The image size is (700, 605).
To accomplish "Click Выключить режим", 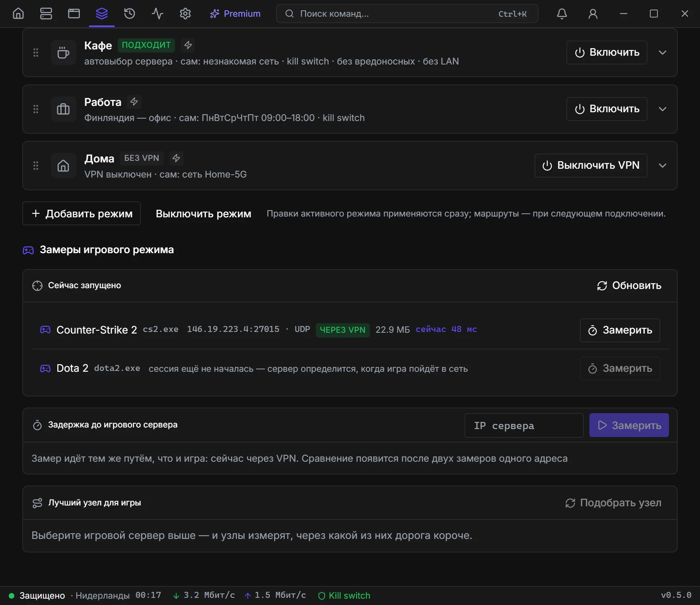I will point(203,214).
